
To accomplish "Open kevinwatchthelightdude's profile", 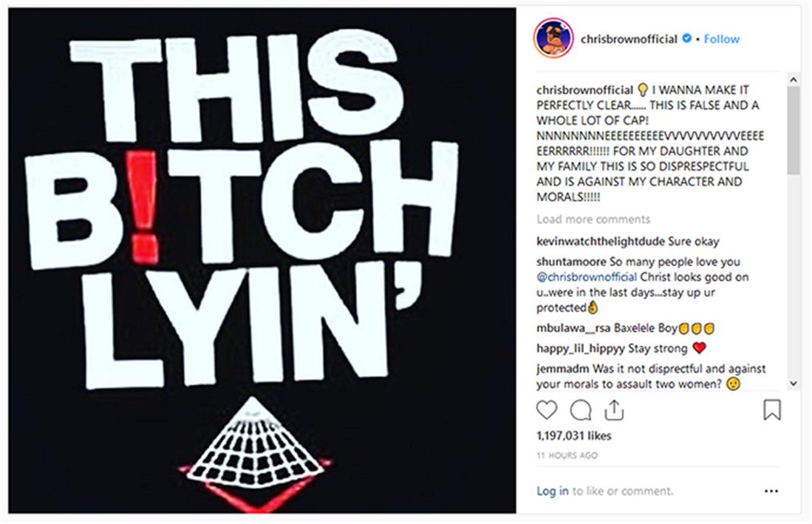I will tap(600, 241).
